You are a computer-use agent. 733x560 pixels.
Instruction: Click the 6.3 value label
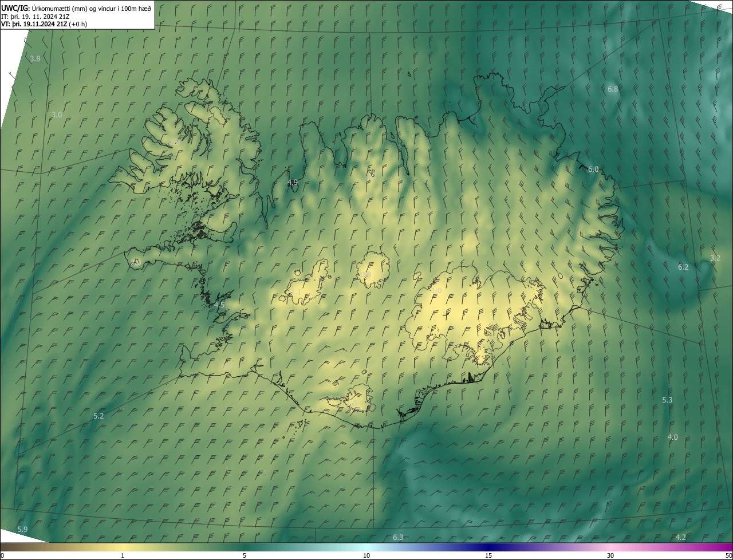(x=398, y=538)
